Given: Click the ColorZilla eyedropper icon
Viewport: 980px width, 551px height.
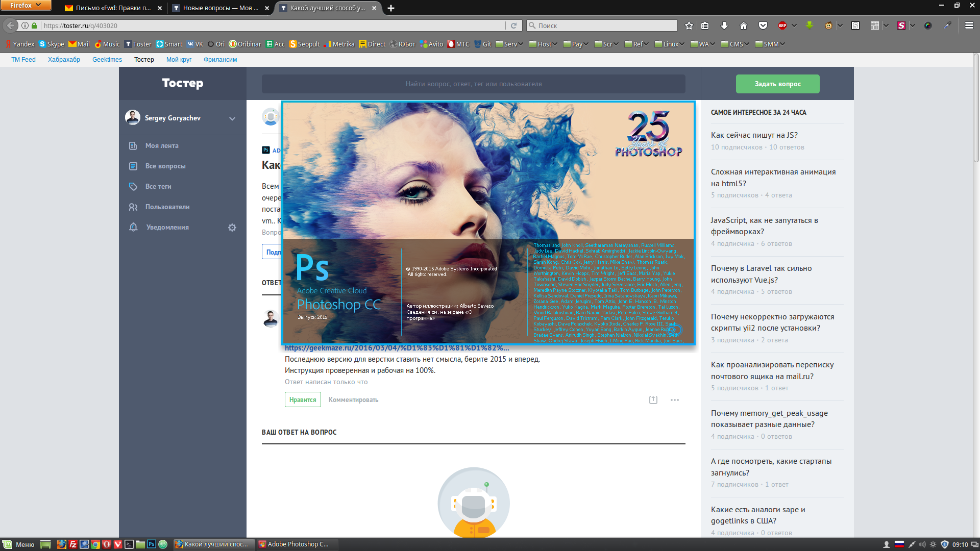Looking at the screenshot, I should [947, 26].
